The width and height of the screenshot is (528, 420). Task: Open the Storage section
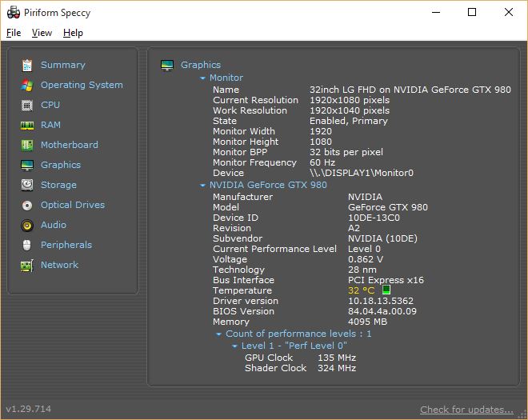click(x=58, y=185)
